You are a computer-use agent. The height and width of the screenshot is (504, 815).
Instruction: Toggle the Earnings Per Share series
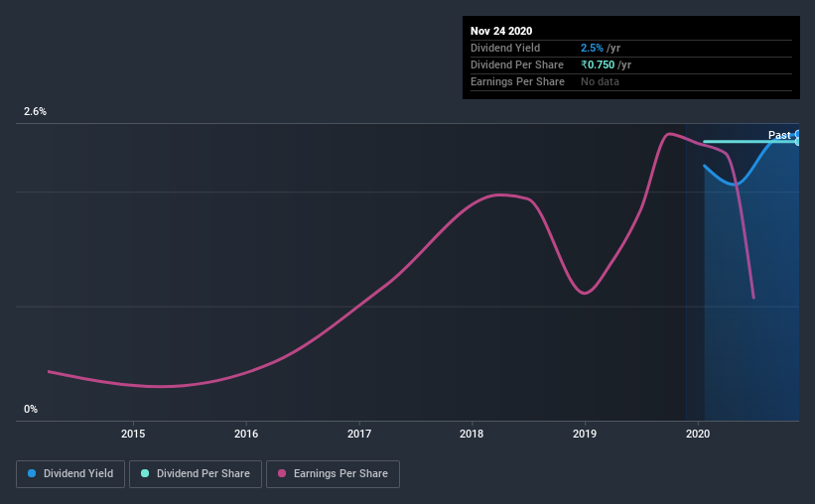tap(333, 474)
